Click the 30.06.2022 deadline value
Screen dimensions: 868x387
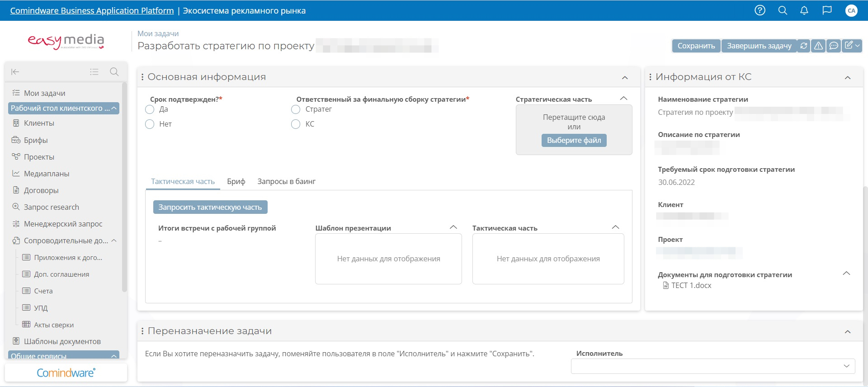[x=676, y=182]
